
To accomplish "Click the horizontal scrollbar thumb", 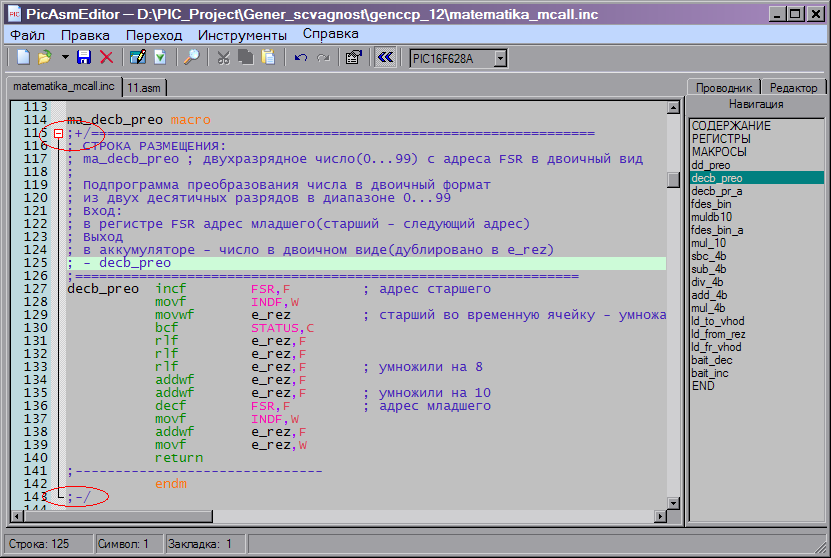I will tap(118, 516).
